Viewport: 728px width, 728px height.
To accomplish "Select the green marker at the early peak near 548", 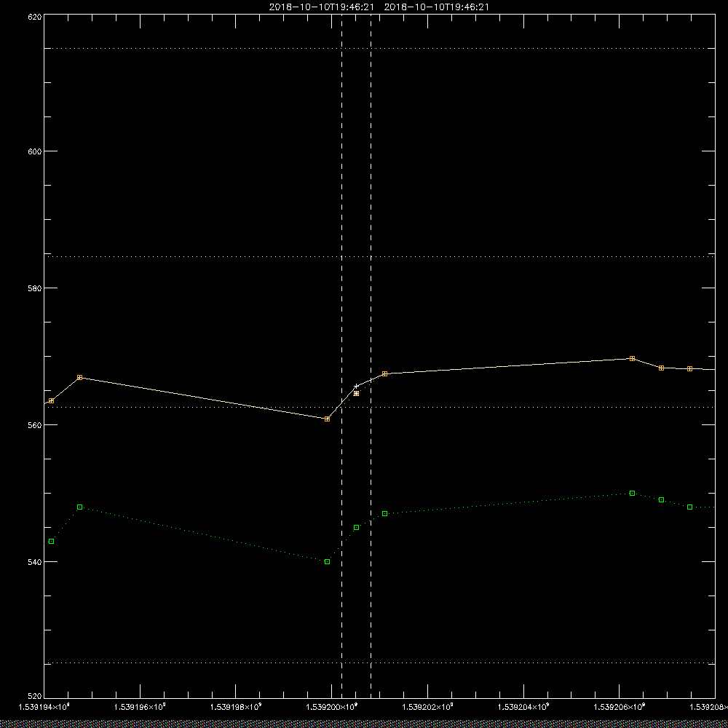I will point(80,507).
